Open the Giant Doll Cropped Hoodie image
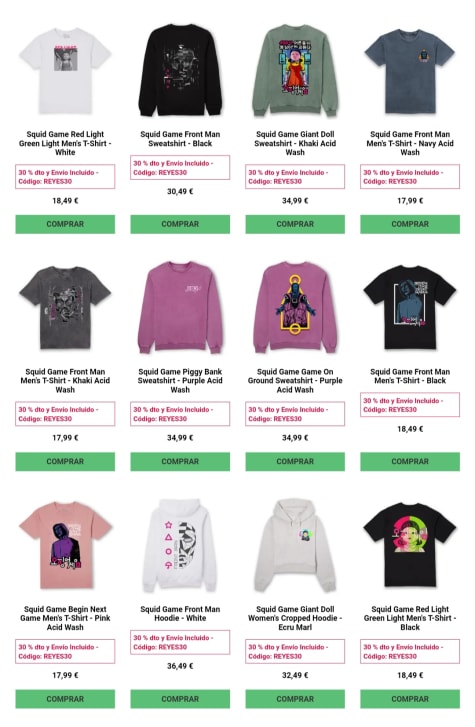The image size is (475, 727). [x=295, y=545]
